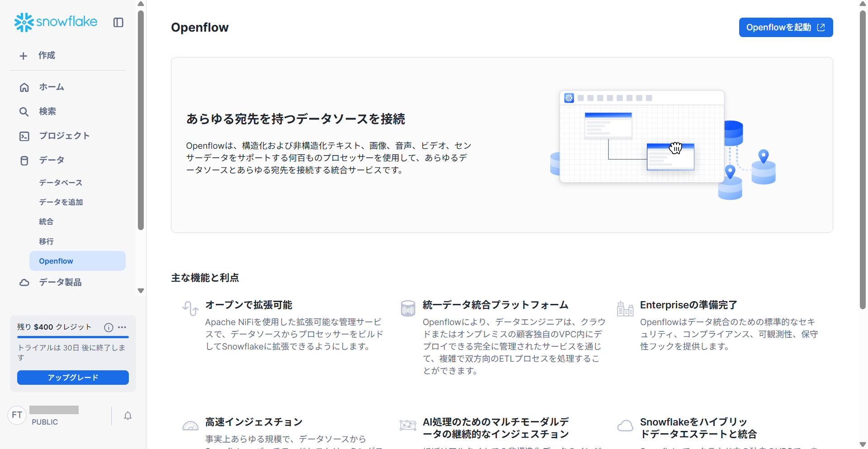Click the magnifier search icon
This screenshot has width=868, height=449.
coord(24,112)
